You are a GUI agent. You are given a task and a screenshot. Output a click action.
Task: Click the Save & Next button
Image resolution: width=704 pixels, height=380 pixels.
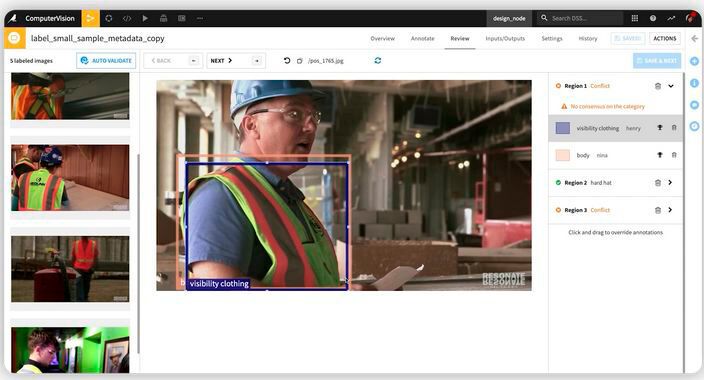click(657, 61)
